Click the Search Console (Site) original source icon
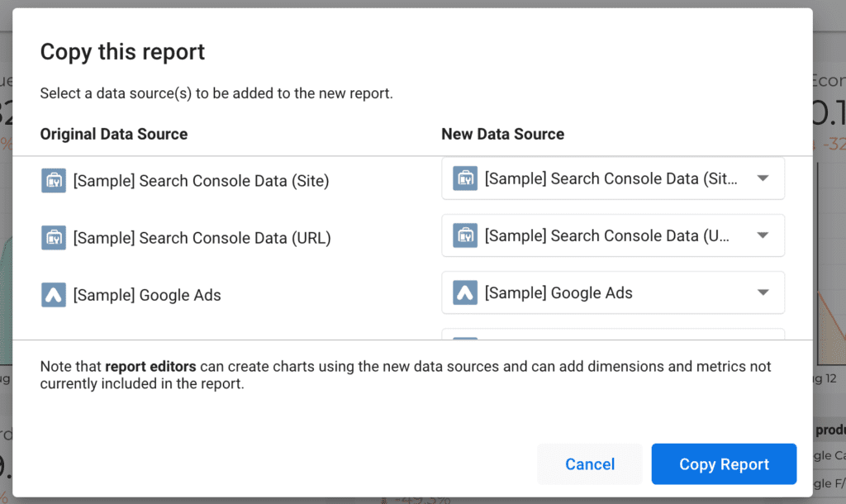846x504 pixels. pyautogui.click(x=54, y=181)
